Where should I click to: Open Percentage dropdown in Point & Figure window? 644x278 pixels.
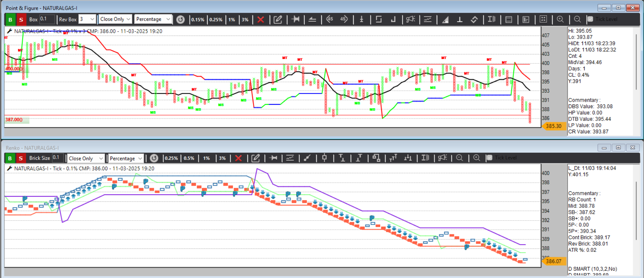coord(153,19)
